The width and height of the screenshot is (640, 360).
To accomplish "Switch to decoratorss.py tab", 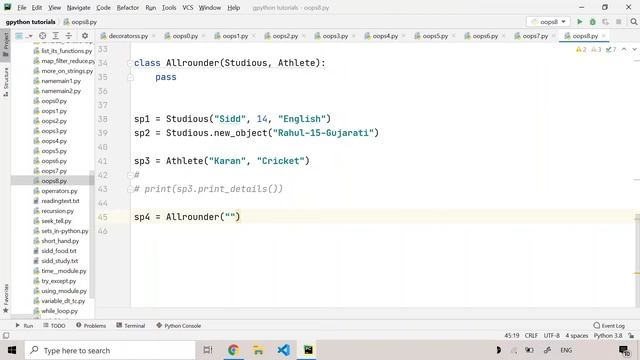I will point(128,36).
